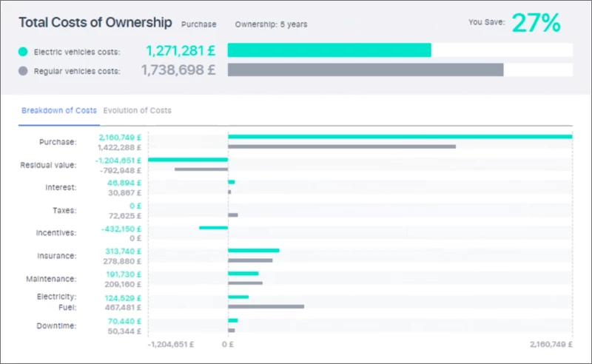
Task: Click the 70,440 £ downtime value
Action: 124,321
